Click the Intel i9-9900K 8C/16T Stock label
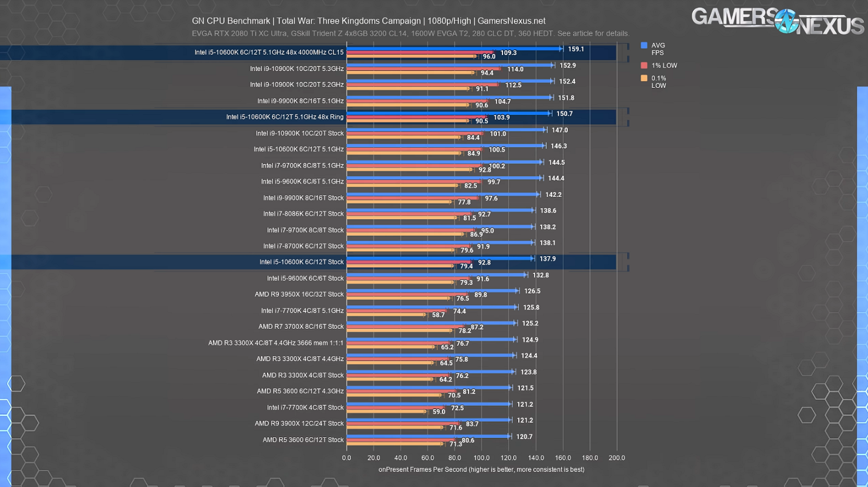 [x=303, y=198]
